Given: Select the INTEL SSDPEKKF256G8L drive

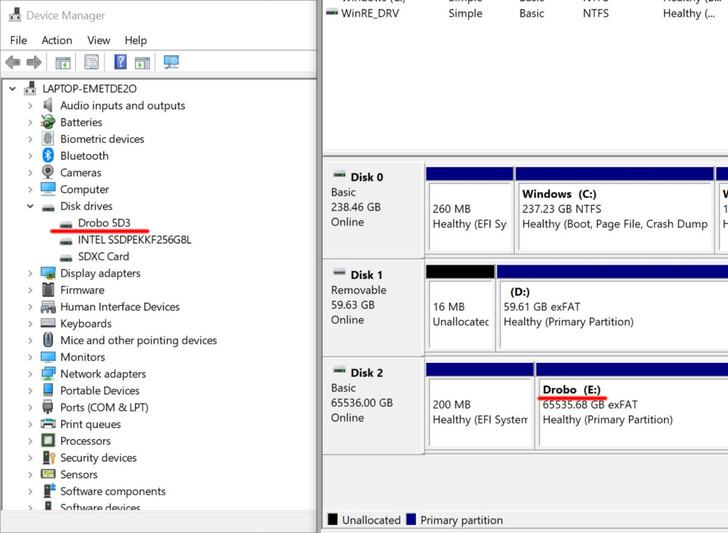Looking at the screenshot, I should tap(134, 240).
